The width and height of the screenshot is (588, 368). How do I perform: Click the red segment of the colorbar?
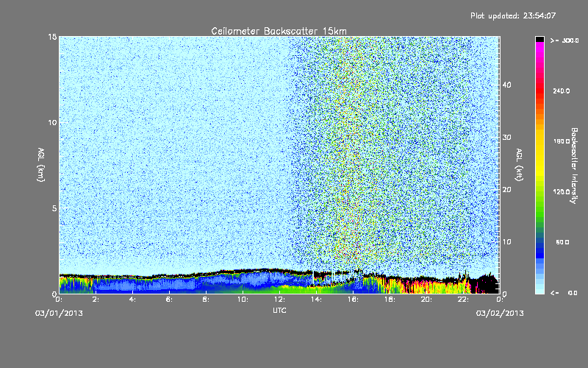coord(539,92)
